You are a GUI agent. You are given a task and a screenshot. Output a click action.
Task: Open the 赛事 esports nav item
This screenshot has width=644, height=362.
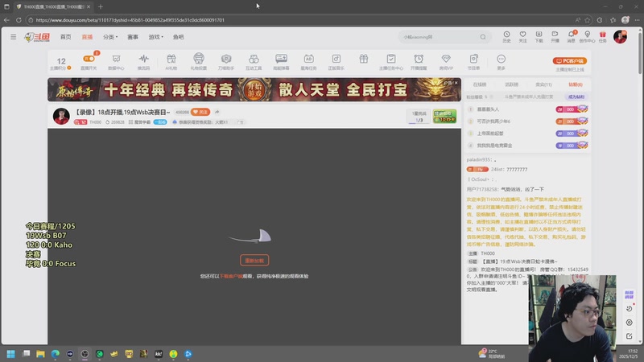(x=133, y=37)
